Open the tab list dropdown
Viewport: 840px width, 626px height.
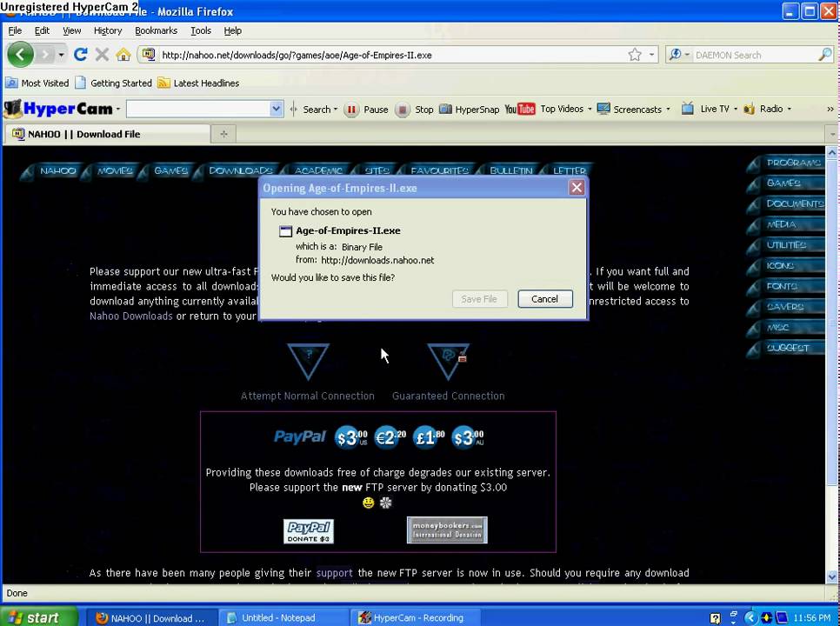click(x=832, y=134)
